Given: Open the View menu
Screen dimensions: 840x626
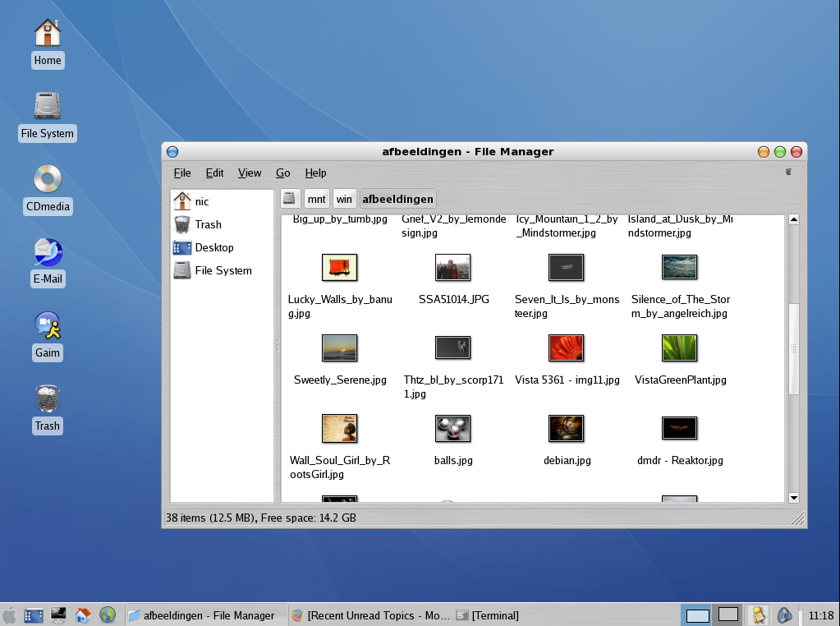Looking at the screenshot, I should coord(250,173).
